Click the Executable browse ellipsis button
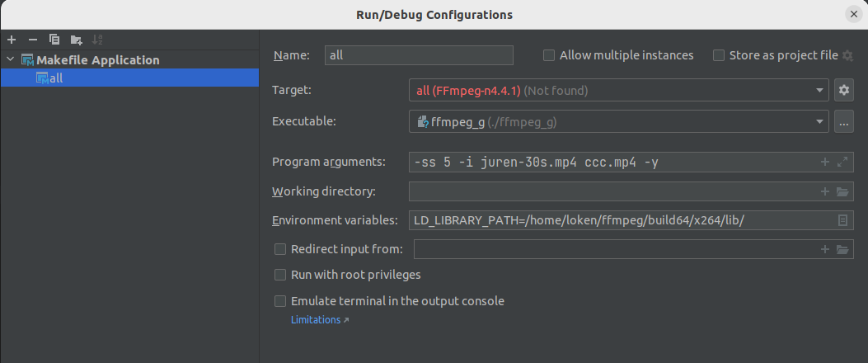 pos(842,122)
